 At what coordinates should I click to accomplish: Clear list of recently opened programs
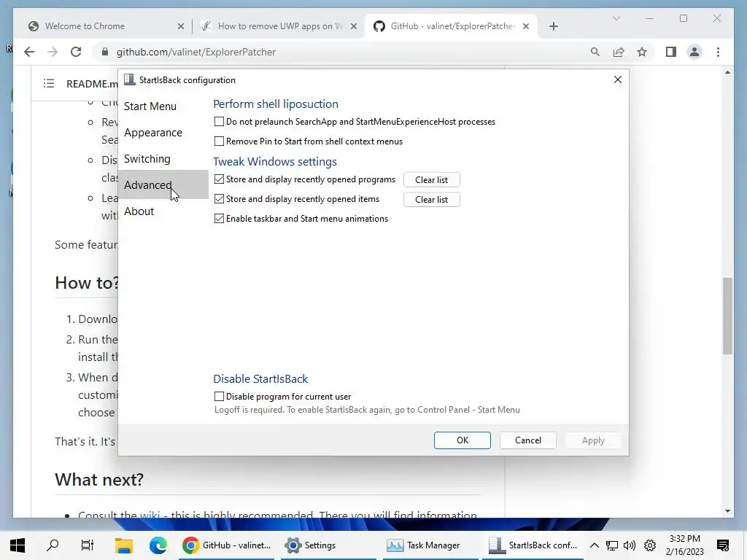tap(431, 180)
